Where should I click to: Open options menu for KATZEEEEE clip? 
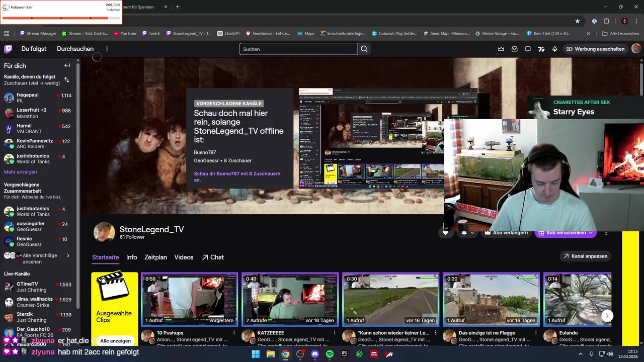[335, 333]
